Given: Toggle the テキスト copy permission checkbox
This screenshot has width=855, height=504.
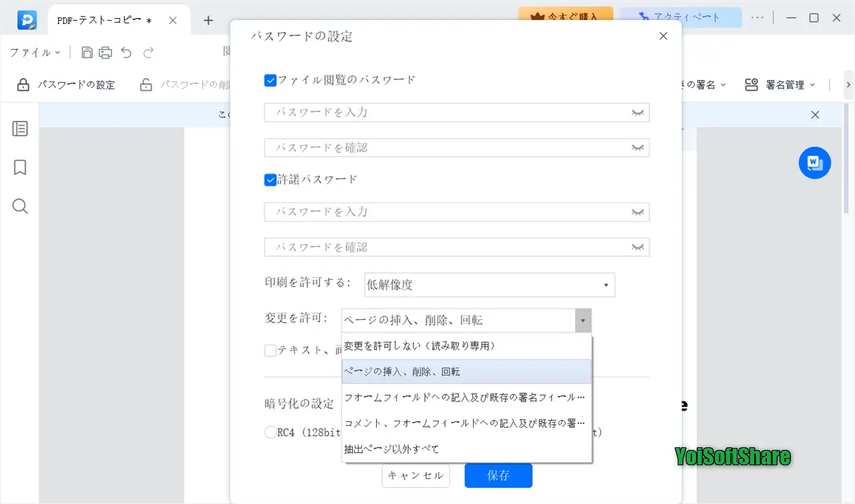Looking at the screenshot, I should point(271,350).
